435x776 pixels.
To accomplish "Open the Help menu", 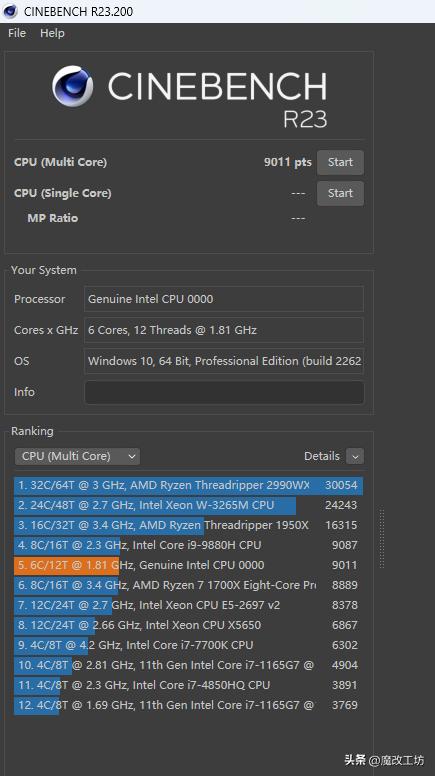I will coord(52,33).
